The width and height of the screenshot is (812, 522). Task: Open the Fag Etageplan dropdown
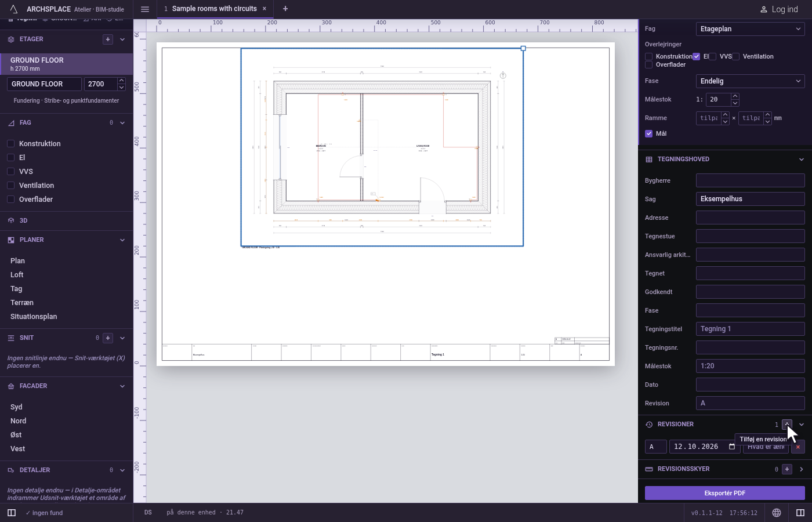(x=750, y=29)
